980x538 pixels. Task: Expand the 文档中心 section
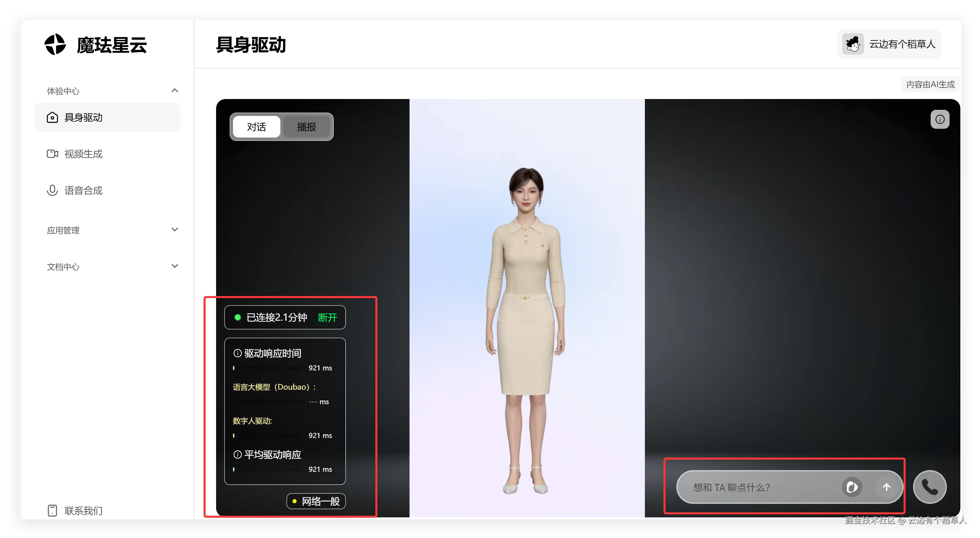174,266
